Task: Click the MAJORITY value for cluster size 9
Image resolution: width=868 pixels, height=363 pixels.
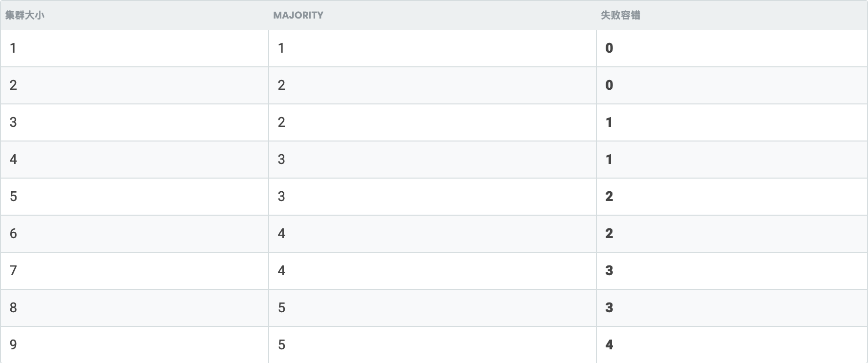Action: [281, 345]
